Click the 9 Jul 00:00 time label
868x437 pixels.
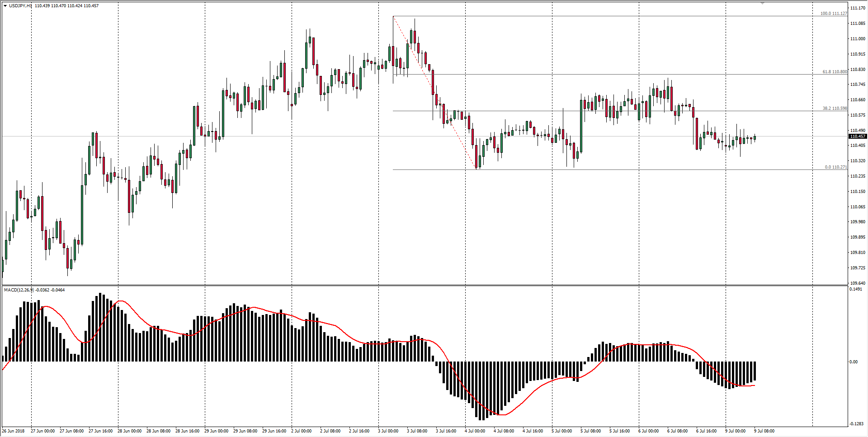(x=736, y=431)
